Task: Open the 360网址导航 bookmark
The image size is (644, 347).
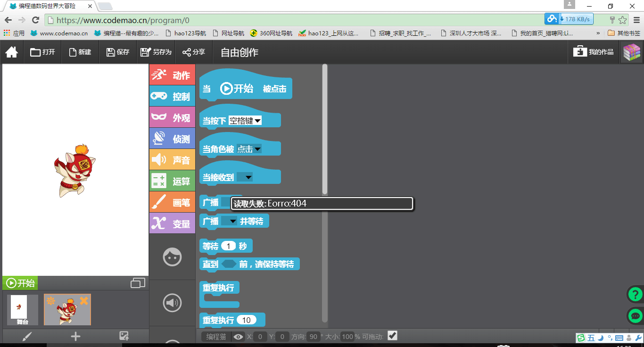Action: 271,33
